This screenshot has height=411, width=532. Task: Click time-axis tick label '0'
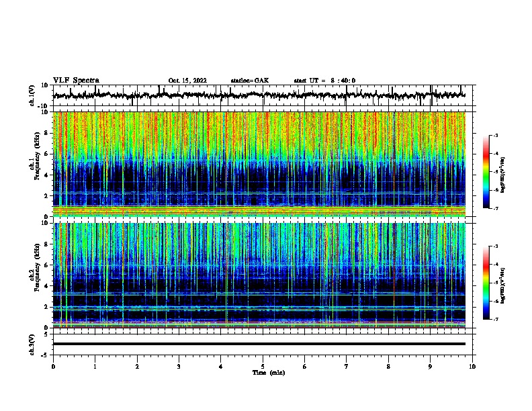(53, 367)
